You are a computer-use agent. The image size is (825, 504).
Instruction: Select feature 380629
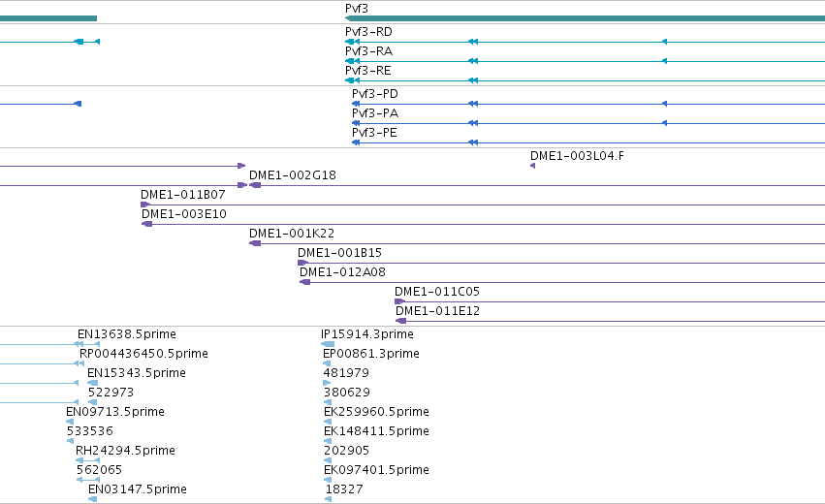[347, 393]
